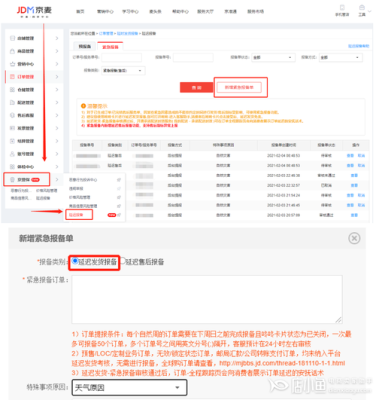Close the 新增紧急报备单 dialog with X icon
Viewport: 376px width, 400px height.
354,238
